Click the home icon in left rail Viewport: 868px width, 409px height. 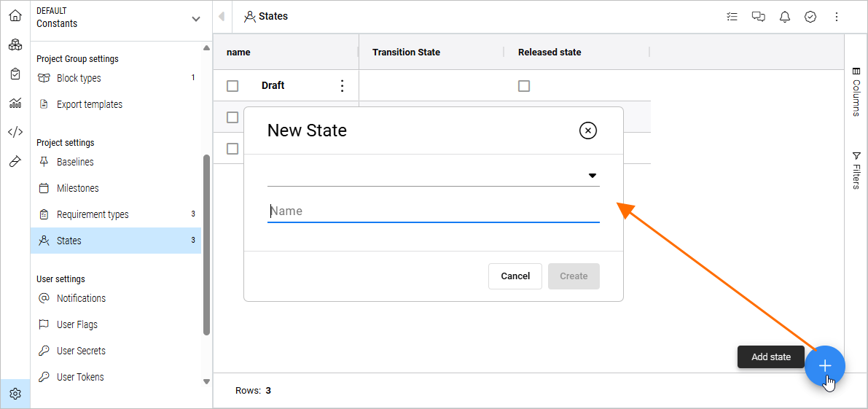click(15, 15)
